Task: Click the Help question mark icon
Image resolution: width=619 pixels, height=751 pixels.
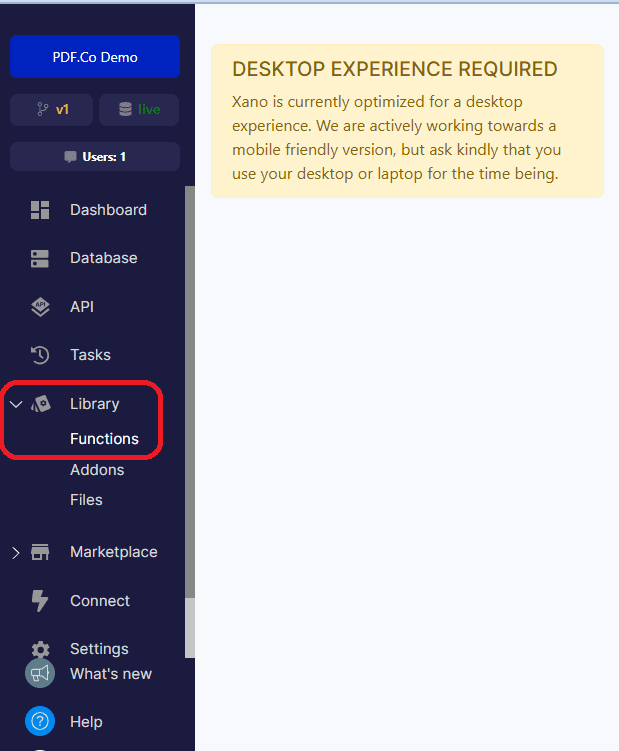Action: pyautogui.click(x=40, y=721)
